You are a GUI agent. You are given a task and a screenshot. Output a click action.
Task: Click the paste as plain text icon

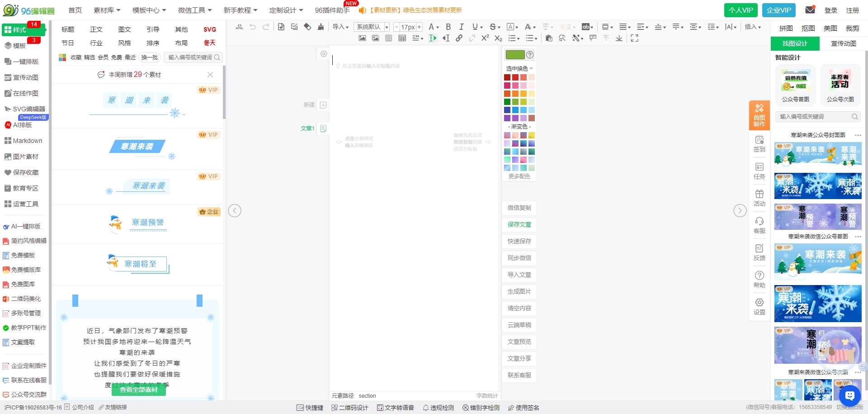coord(549,38)
